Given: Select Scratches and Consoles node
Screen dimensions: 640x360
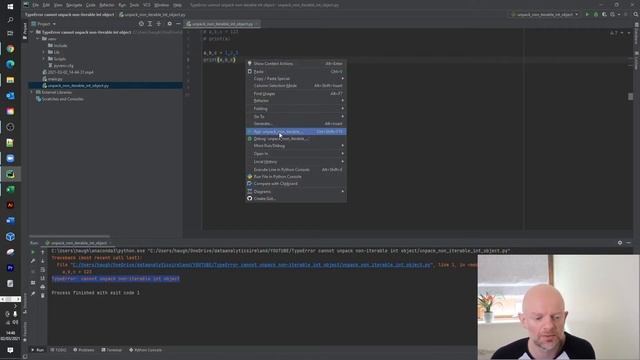Looking at the screenshot, I should tap(60, 99).
